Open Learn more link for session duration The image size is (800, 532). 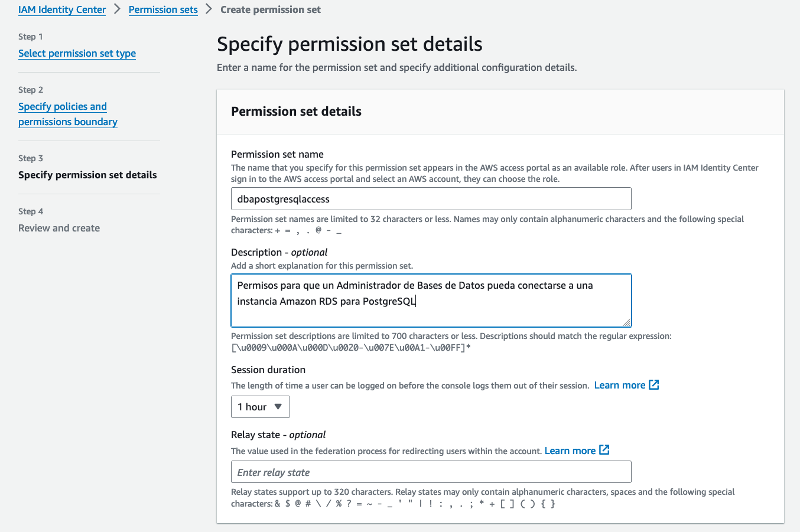(620, 385)
